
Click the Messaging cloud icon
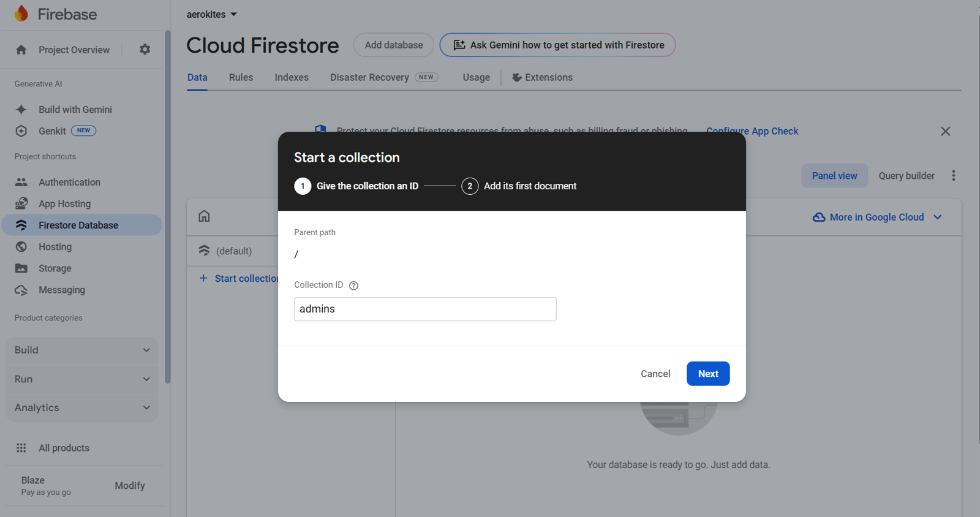pyautogui.click(x=21, y=290)
